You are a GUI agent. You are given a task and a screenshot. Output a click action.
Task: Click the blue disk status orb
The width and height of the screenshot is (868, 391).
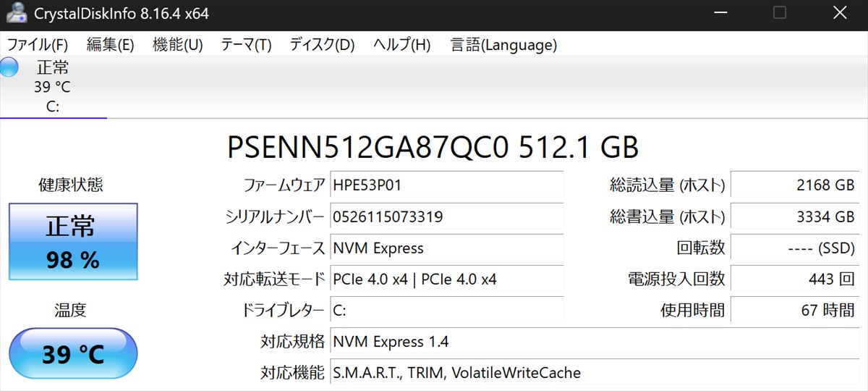9,67
